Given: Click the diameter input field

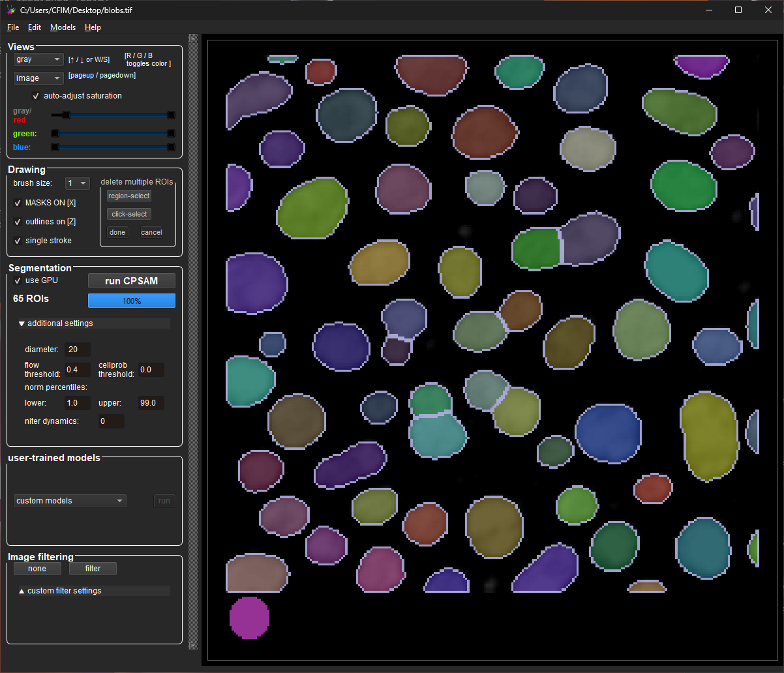Looking at the screenshot, I should click(x=78, y=350).
